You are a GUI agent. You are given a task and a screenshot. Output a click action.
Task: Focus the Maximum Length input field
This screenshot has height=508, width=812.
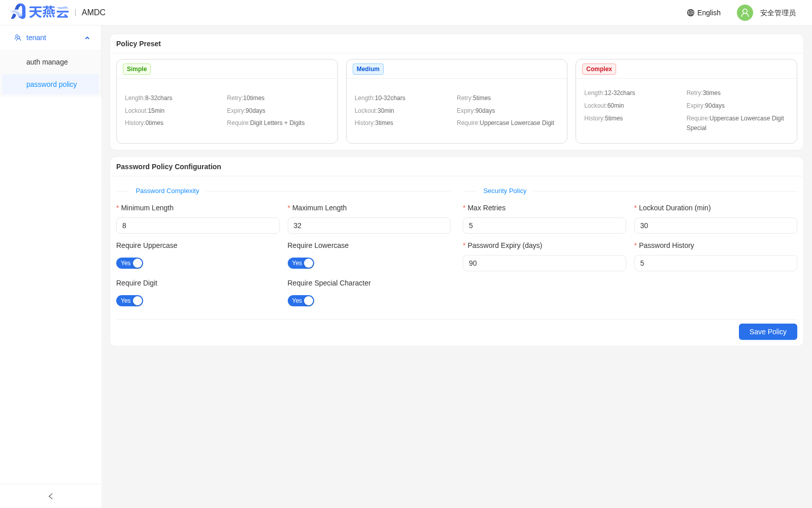[x=369, y=226]
